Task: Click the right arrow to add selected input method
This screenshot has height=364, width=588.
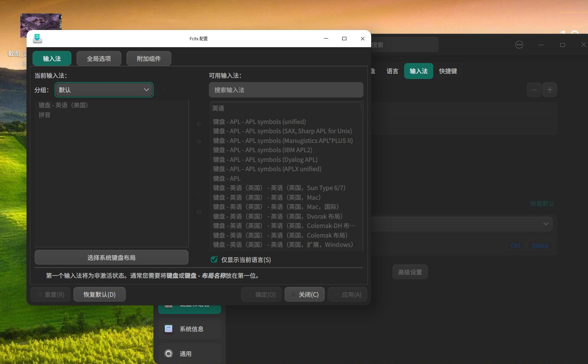Action: (x=199, y=141)
